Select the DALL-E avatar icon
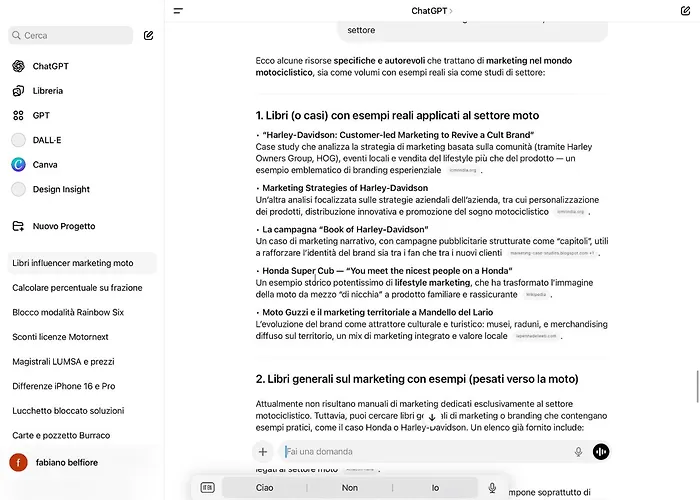Viewport: 700px width, 500px height. tap(18, 140)
